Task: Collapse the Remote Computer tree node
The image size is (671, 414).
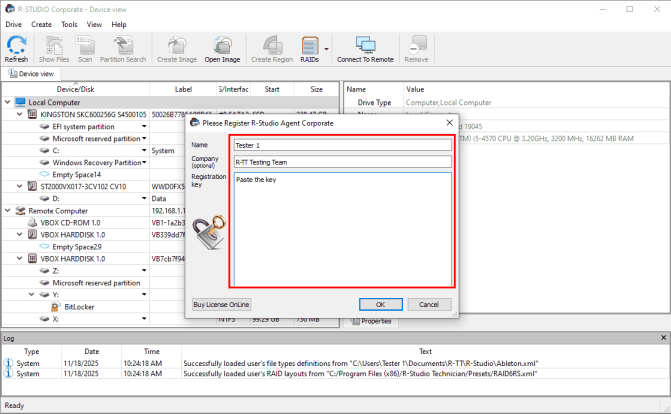Action: (8, 211)
